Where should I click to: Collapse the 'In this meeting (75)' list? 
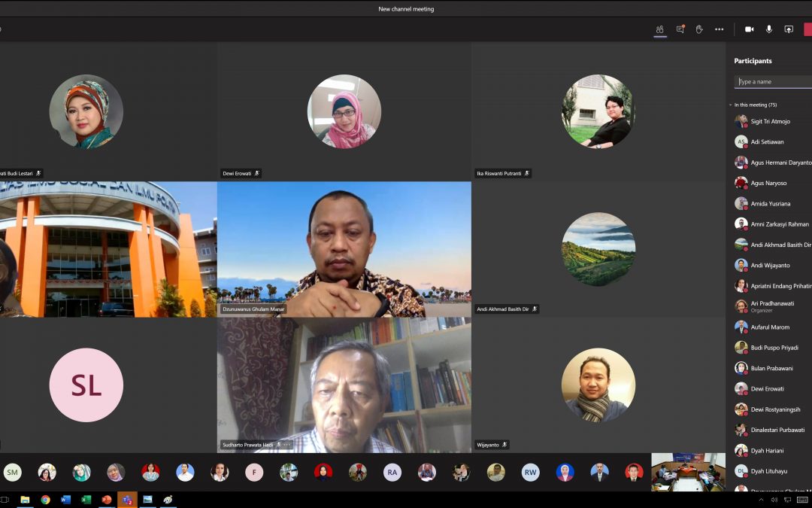point(730,105)
